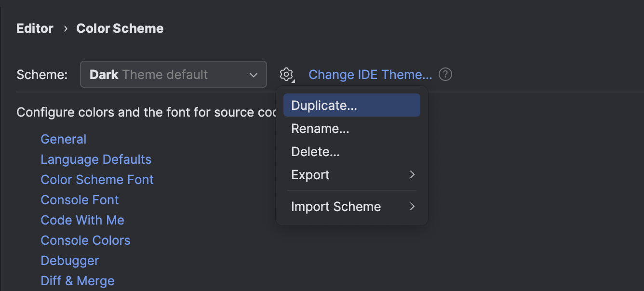Screen dimensions: 644x291
Task: Click the help question mark icon
Action: click(x=445, y=74)
